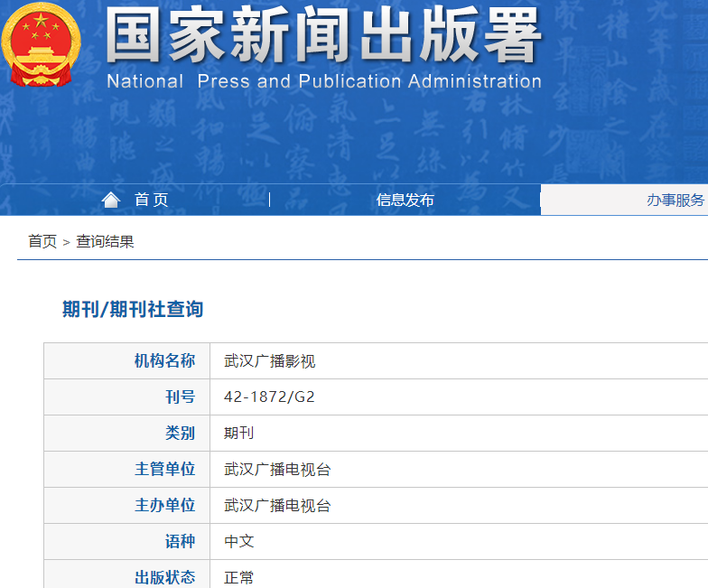
Task: Click the 武汉广播影视 institution name value
Action: tap(270, 361)
